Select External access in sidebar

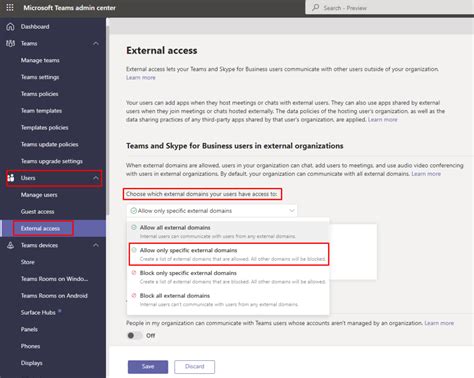click(x=40, y=229)
